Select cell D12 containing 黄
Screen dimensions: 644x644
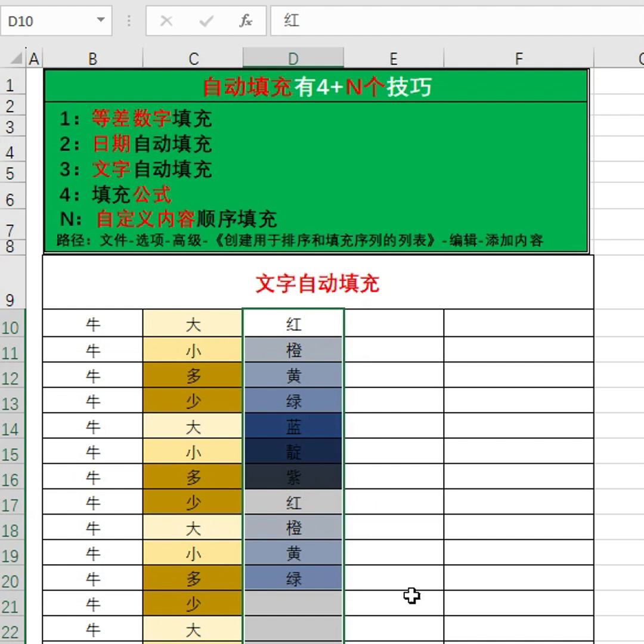(293, 375)
